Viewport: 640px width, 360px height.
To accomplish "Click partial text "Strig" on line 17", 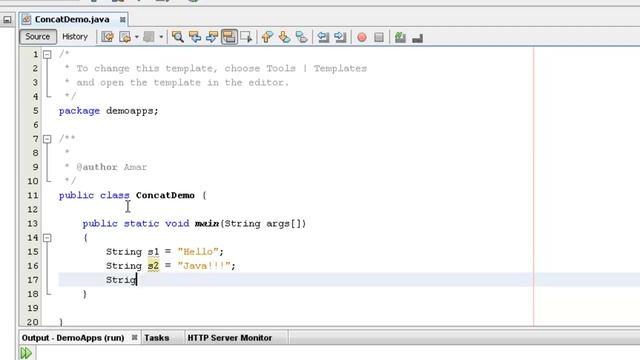I will click(121, 280).
